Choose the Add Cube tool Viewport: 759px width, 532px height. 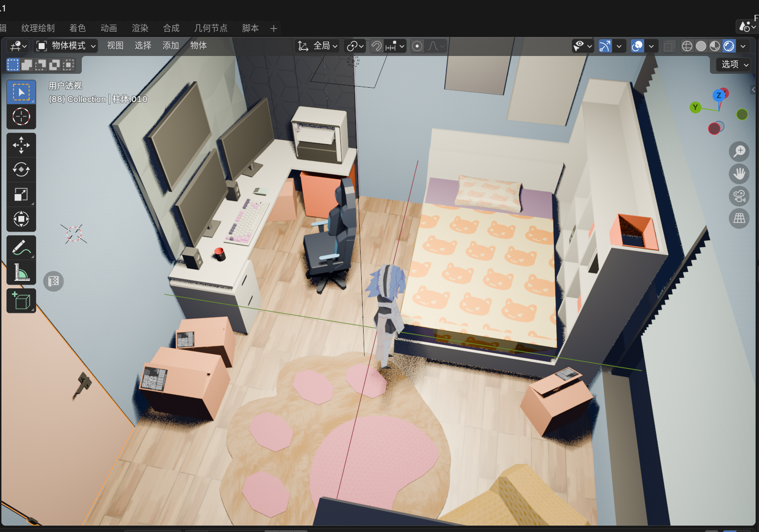pyautogui.click(x=21, y=301)
